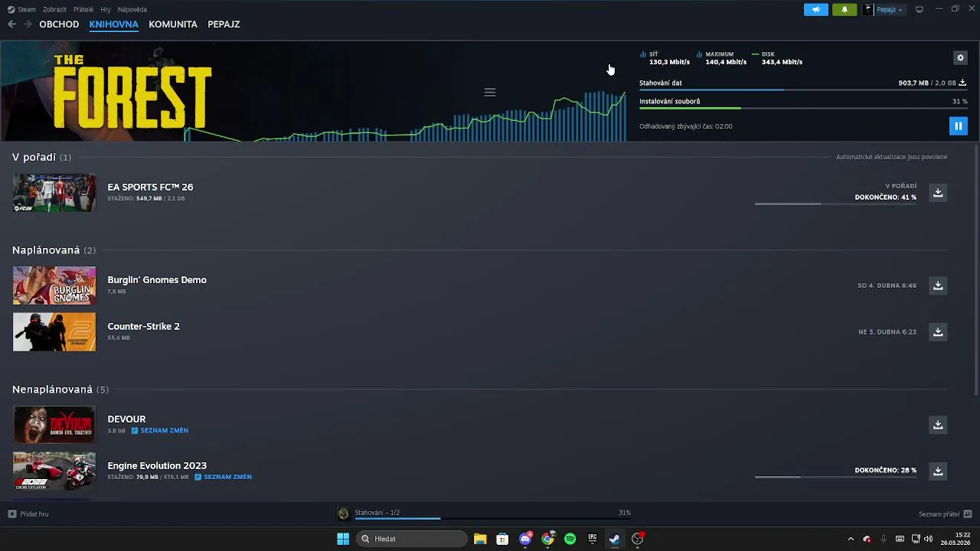Open Epic Games Launcher from taskbar

click(x=592, y=539)
